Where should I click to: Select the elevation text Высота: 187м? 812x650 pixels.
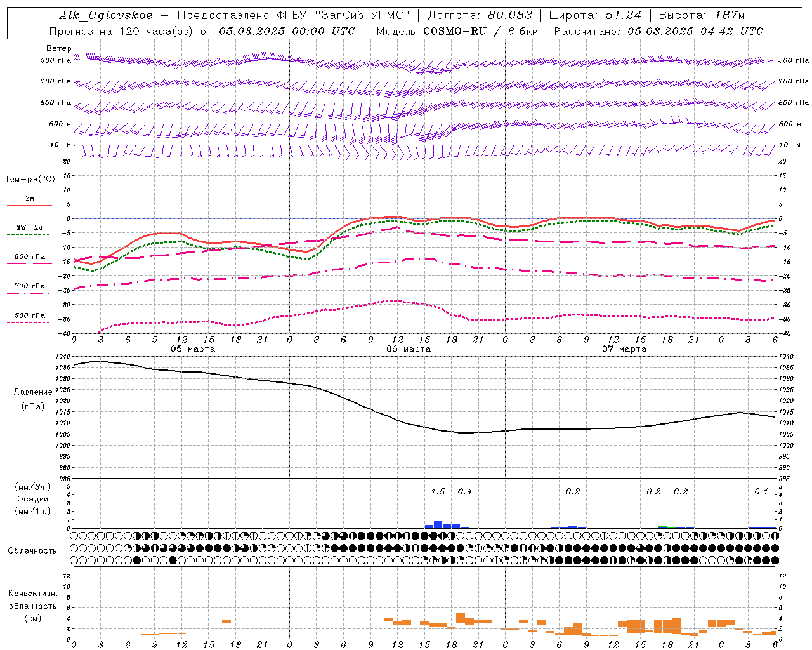(702, 15)
